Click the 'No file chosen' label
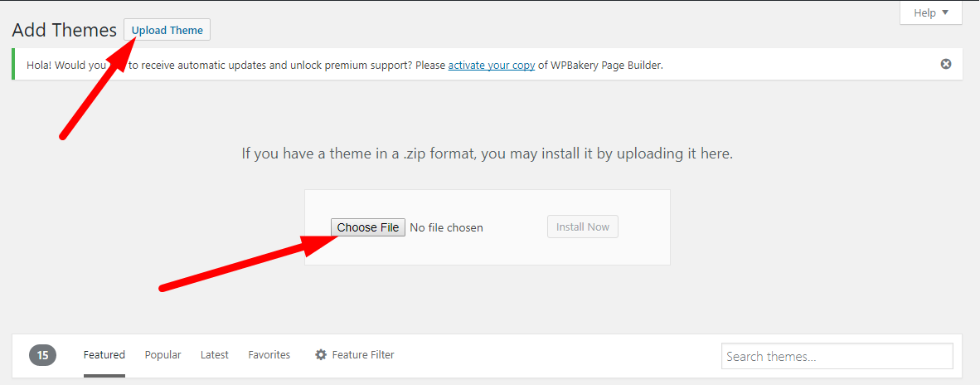 click(x=446, y=228)
